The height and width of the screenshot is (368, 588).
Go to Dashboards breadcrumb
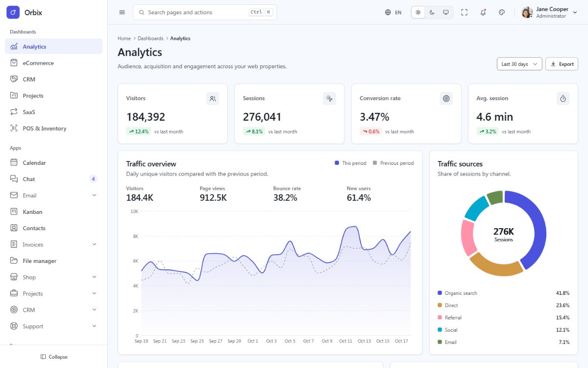coord(150,38)
